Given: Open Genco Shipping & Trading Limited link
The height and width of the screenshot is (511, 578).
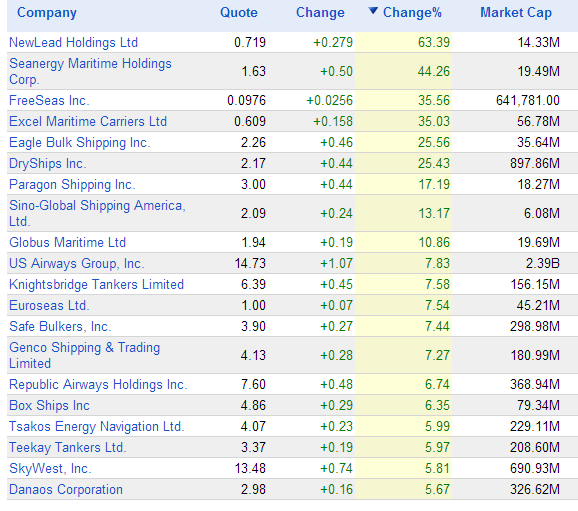Looking at the screenshot, I should pyautogui.click(x=84, y=355).
